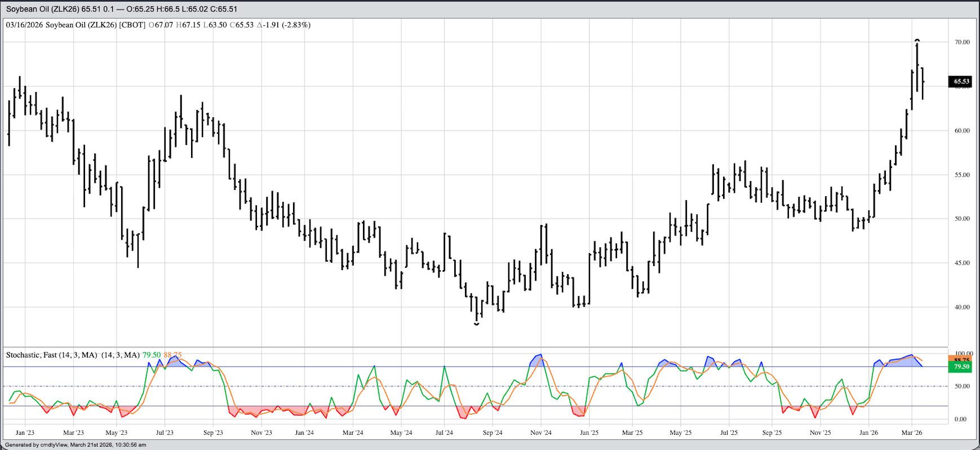980x450 pixels.
Task: Click the low marker arc below the August 2024 bottom
Action: point(477,324)
